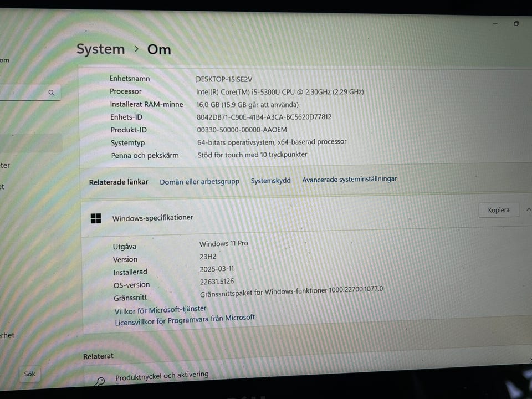The height and width of the screenshot is (399, 532).
Task: Open Avancerade systeminställningar link
Action: [350, 179]
